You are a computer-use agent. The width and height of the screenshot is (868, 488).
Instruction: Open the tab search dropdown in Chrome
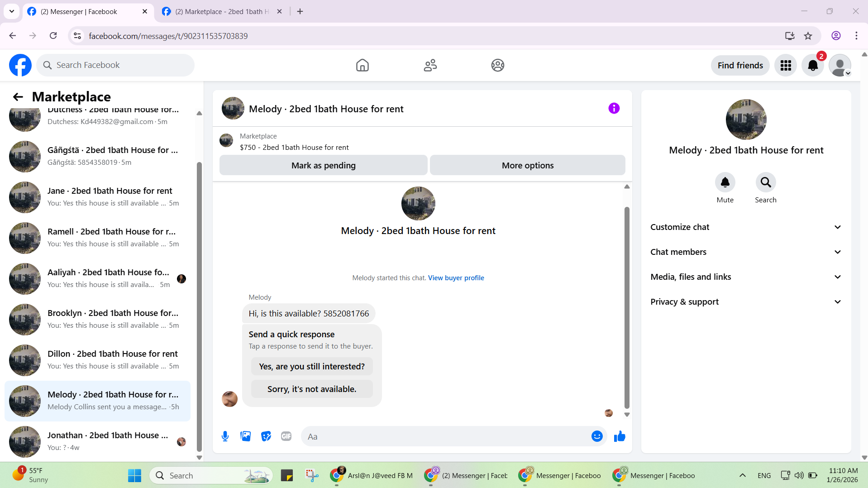pos(12,11)
